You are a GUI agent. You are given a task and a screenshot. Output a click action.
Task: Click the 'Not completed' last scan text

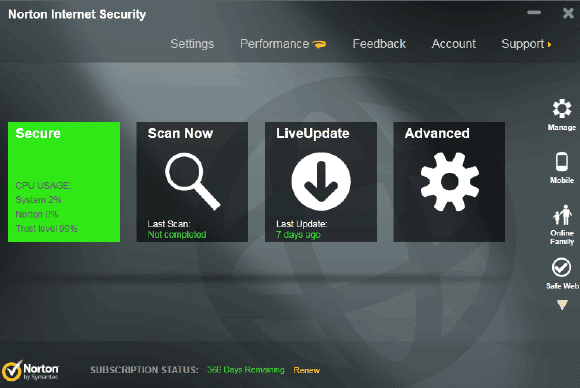click(177, 235)
